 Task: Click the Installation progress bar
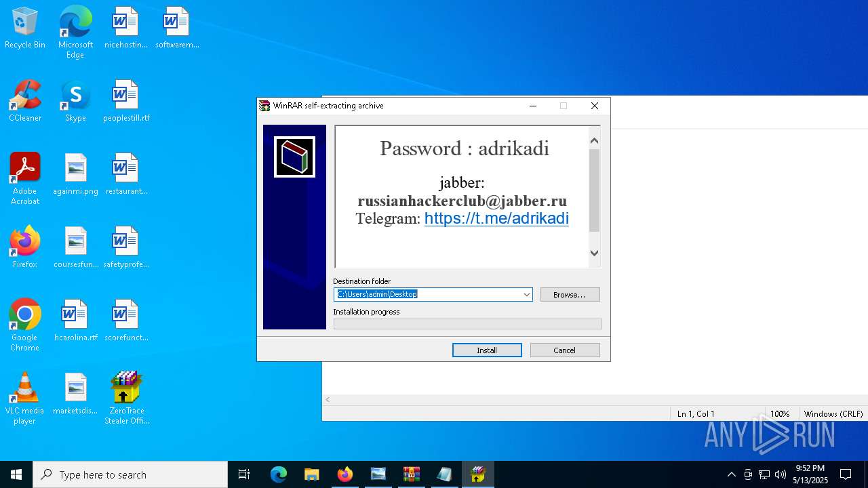[x=467, y=324]
